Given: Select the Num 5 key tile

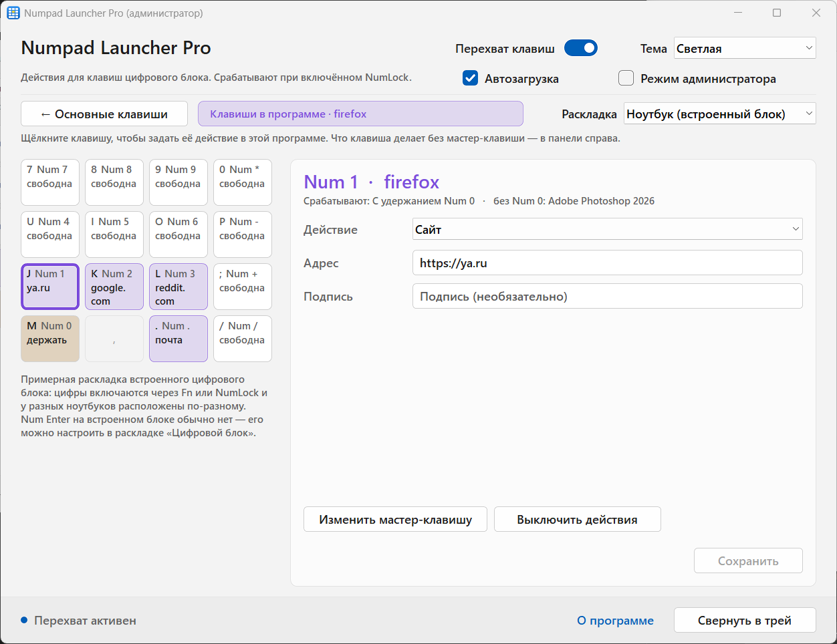Looking at the screenshot, I should tap(114, 234).
